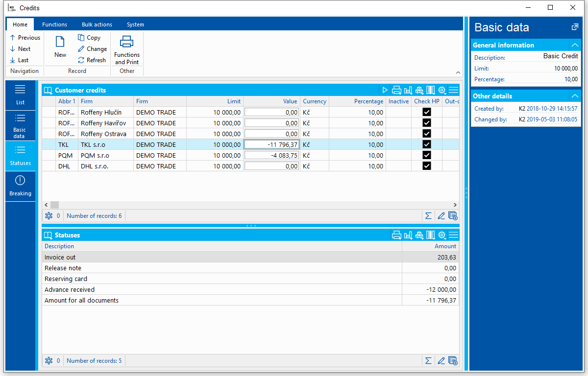Click cubes icon in Statuses header
Image resolution: width=588 pixels, height=376 pixels.
[x=419, y=235]
